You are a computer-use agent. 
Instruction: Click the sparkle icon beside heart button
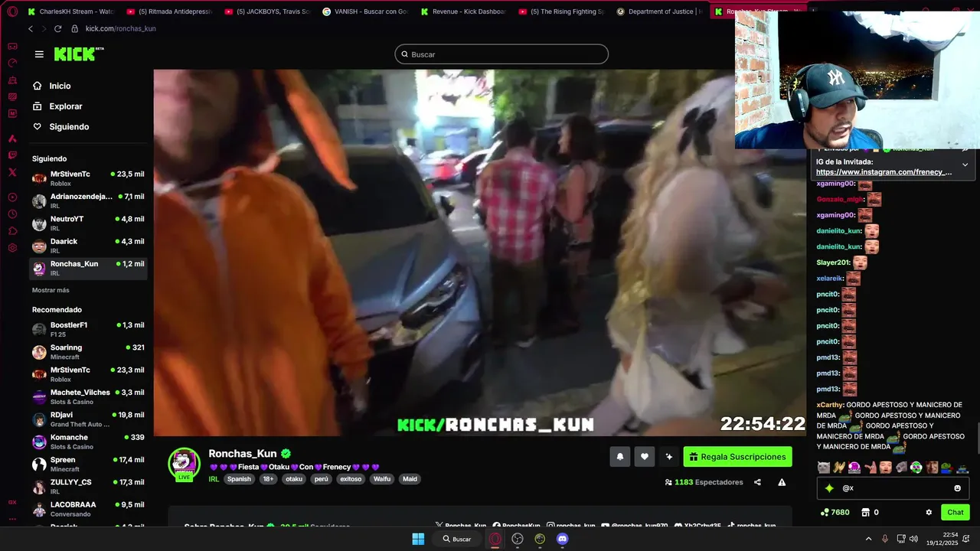click(x=669, y=457)
